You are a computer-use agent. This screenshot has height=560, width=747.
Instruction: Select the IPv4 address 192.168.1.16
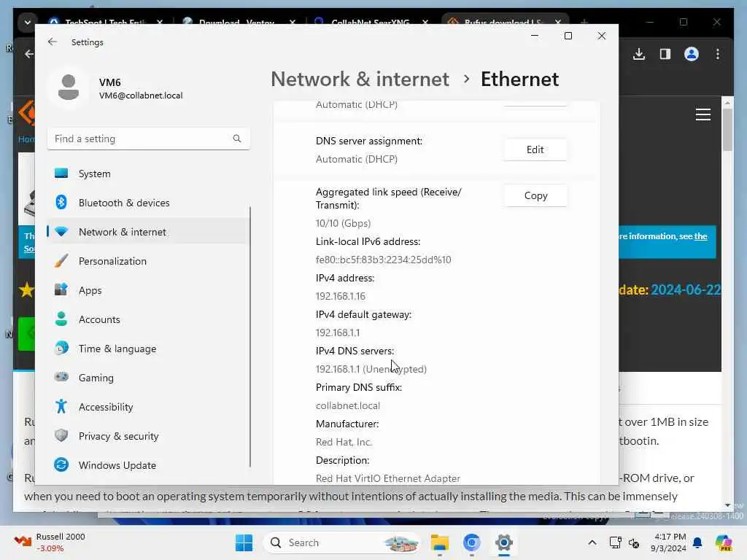tap(340, 296)
